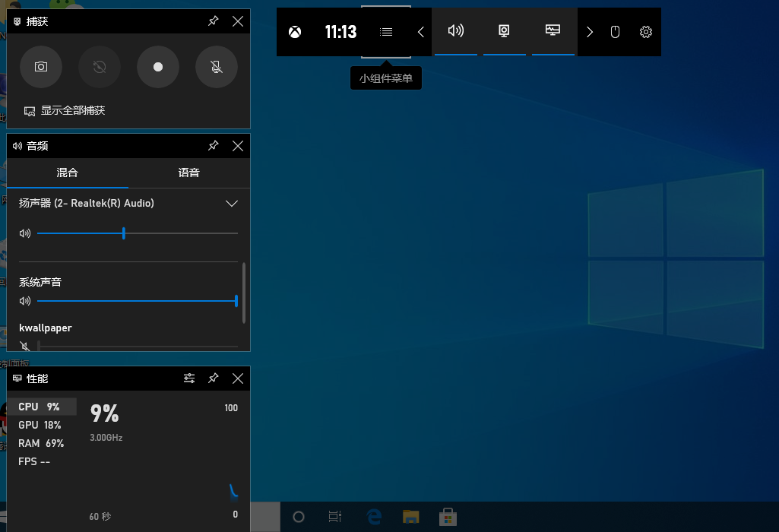Open Game Bar settings gear
The height and width of the screenshot is (532, 779).
[646, 32]
